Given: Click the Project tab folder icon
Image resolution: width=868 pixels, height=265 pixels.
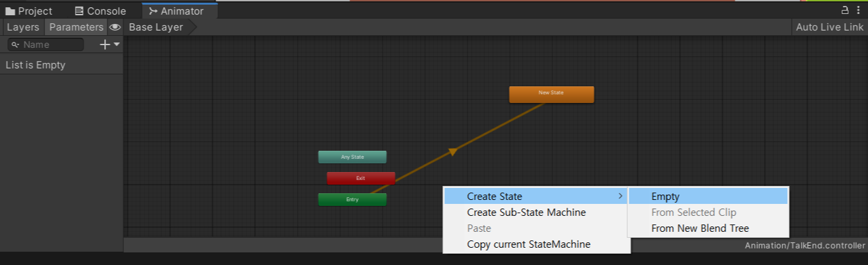Looking at the screenshot, I should [x=10, y=11].
